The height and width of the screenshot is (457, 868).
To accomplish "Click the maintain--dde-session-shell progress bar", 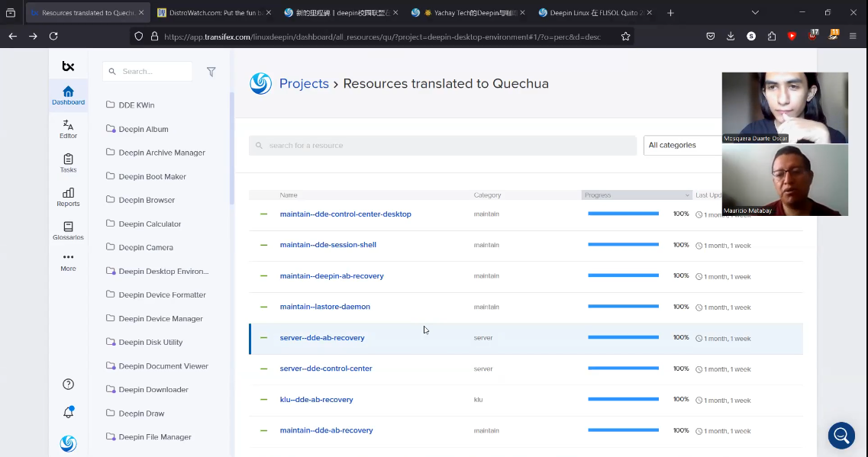I will click(x=623, y=245).
